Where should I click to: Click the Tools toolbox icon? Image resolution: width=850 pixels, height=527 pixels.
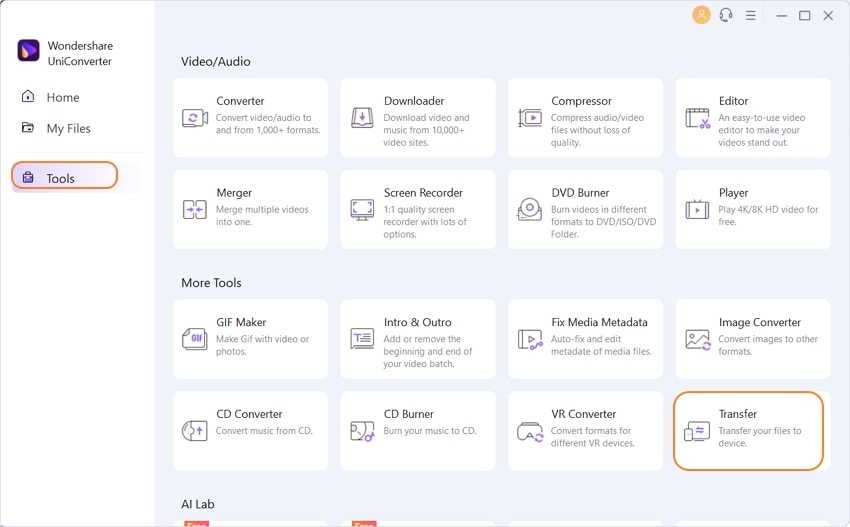tap(28, 177)
